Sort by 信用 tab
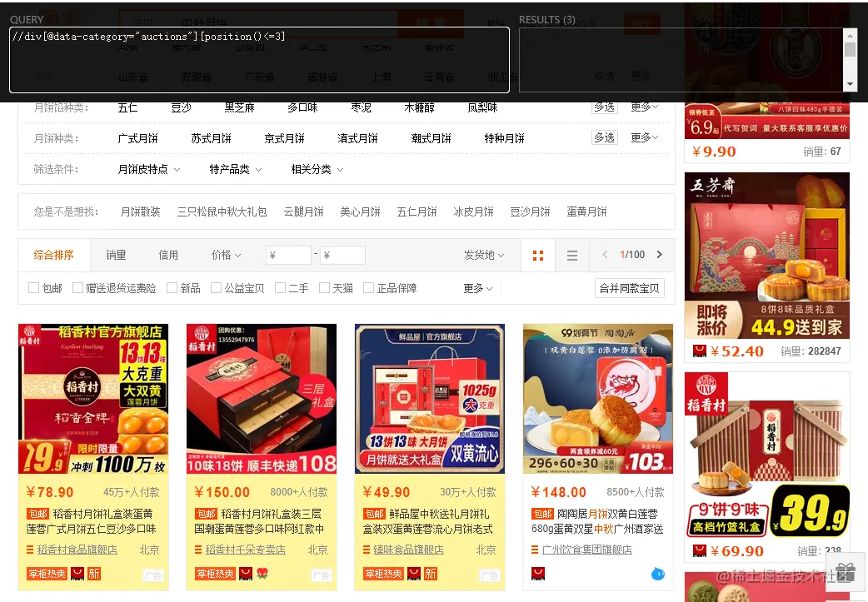The image size is (868, 602). tap(168, 255)
